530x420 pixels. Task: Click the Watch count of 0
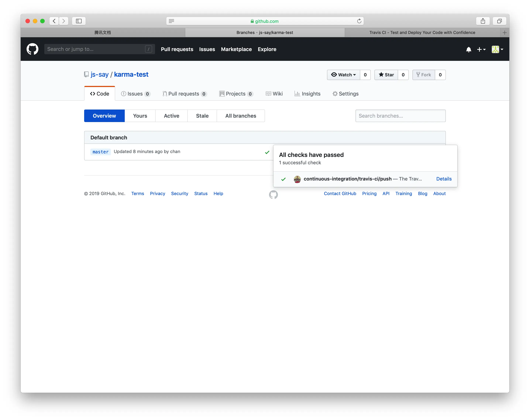[x=365, y=75]
